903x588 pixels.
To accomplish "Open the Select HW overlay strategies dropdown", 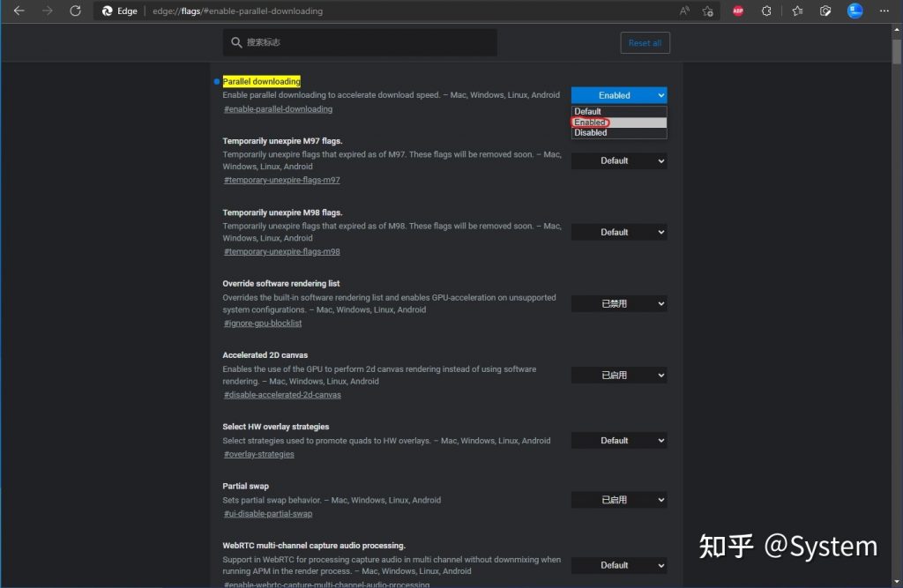I will pyautogui.click(x=618, y=440).
